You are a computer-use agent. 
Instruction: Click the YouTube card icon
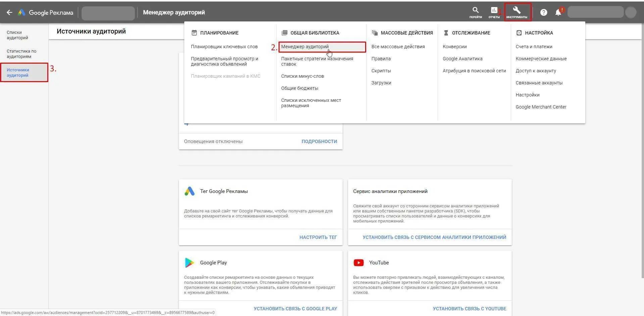359,262
